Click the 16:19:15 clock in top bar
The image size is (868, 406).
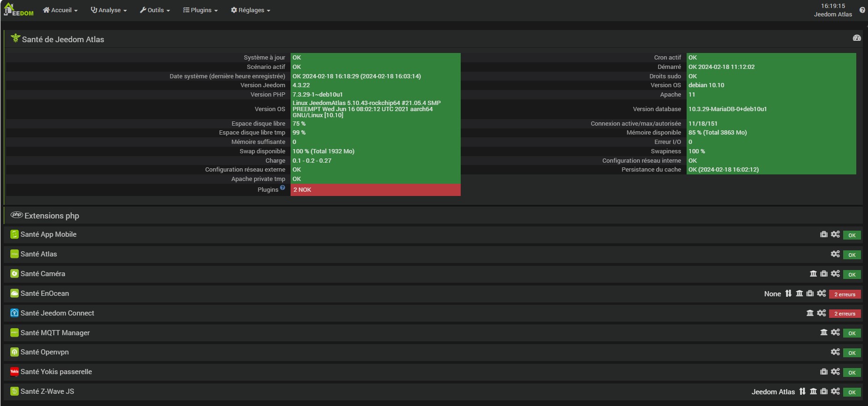833,6
